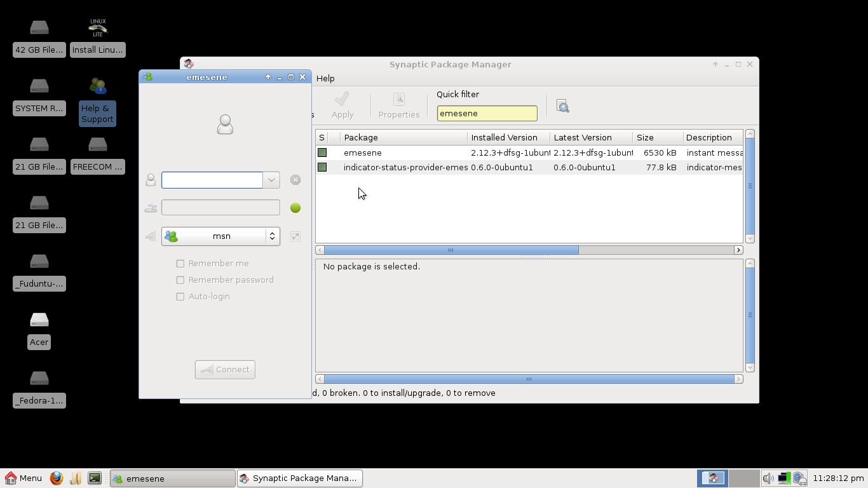Screen dimensions: 868x488
Task: Click the description pane horizontal scrollbar
Action: 529,379
